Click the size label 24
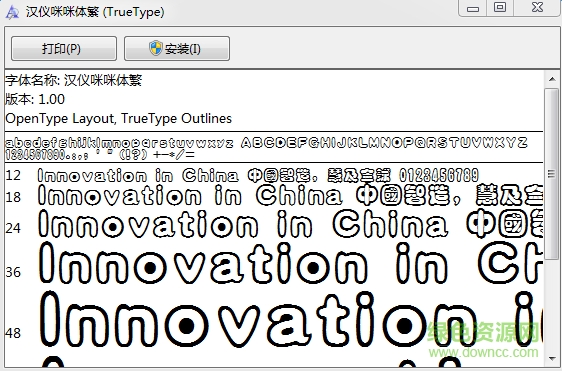This screenshot has height=371, width=562. (13, 228)
